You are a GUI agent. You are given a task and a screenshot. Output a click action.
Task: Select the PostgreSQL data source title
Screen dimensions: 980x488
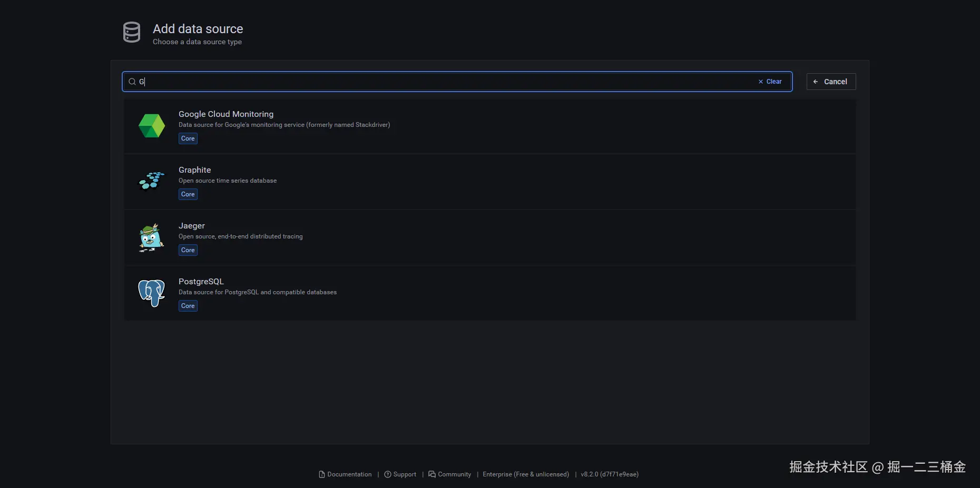(x=201, y=282)
